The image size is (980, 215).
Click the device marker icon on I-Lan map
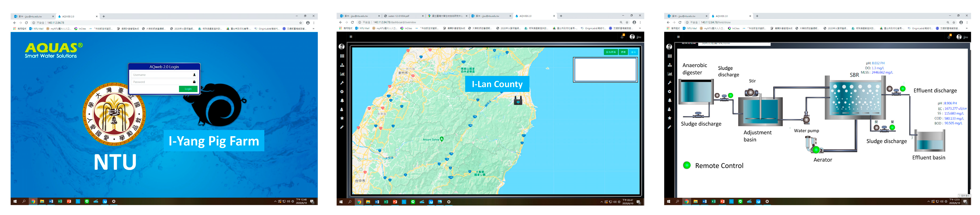[x=518, y=101]
